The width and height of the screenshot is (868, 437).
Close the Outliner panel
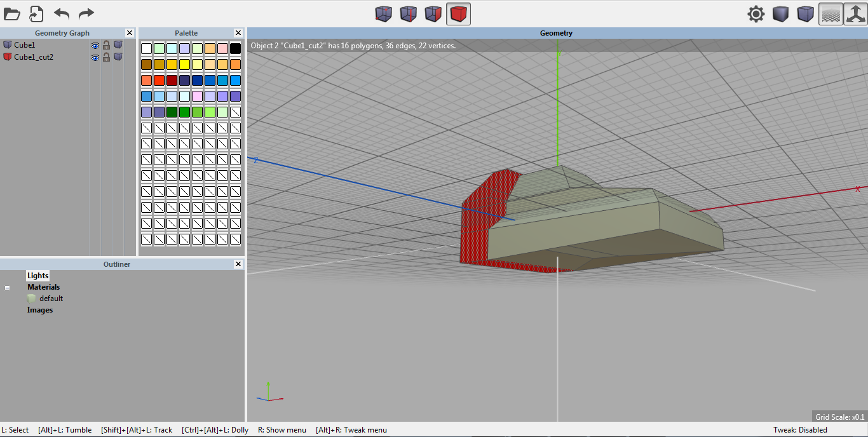[238, 264]
